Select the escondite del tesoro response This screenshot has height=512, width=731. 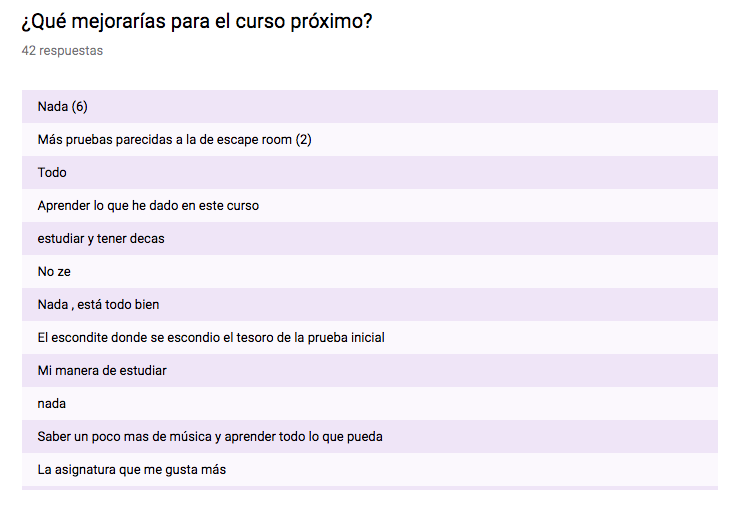(x=370, y=338)
